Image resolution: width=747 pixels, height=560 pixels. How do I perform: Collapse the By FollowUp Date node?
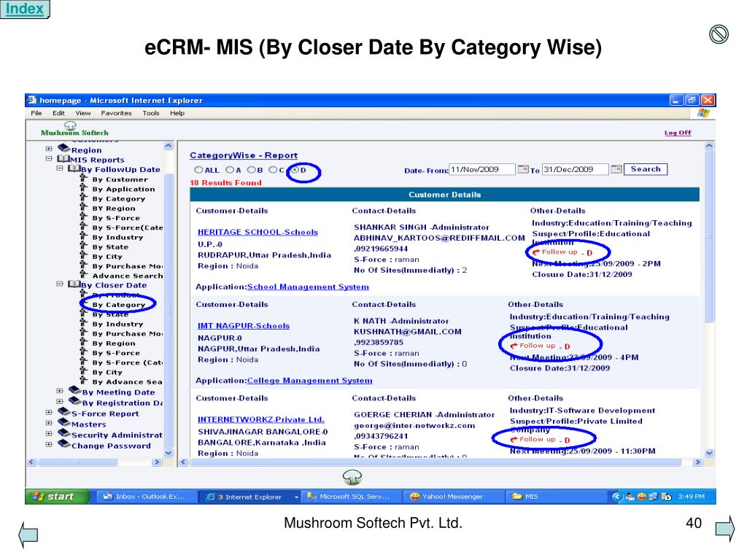point(60,168)
